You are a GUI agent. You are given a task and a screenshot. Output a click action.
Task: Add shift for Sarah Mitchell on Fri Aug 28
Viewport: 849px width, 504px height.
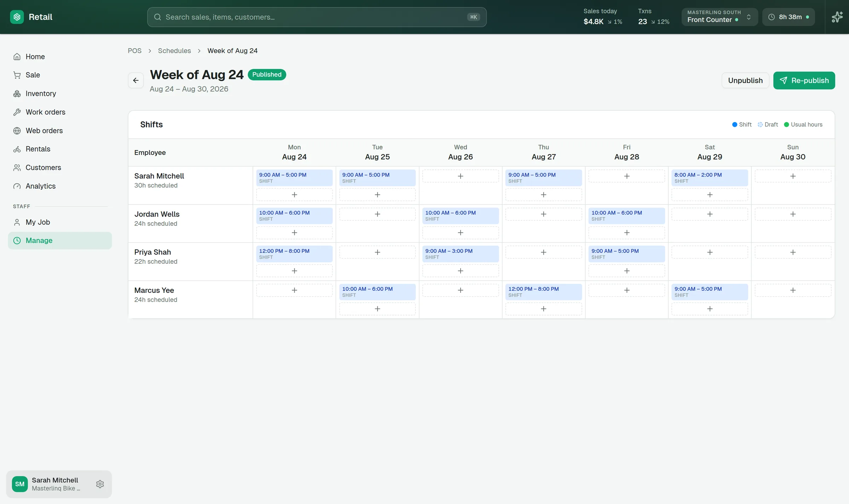(626, 176)
